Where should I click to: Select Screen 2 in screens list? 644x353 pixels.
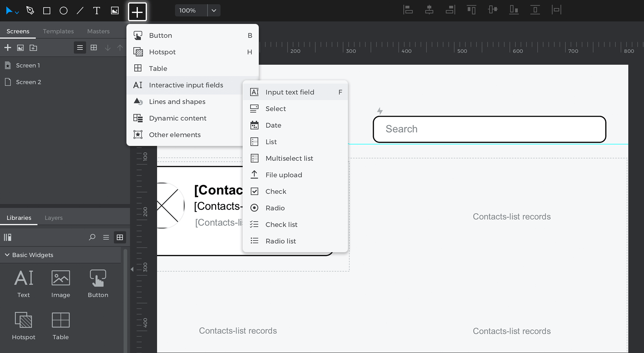(x=28, y=82)
